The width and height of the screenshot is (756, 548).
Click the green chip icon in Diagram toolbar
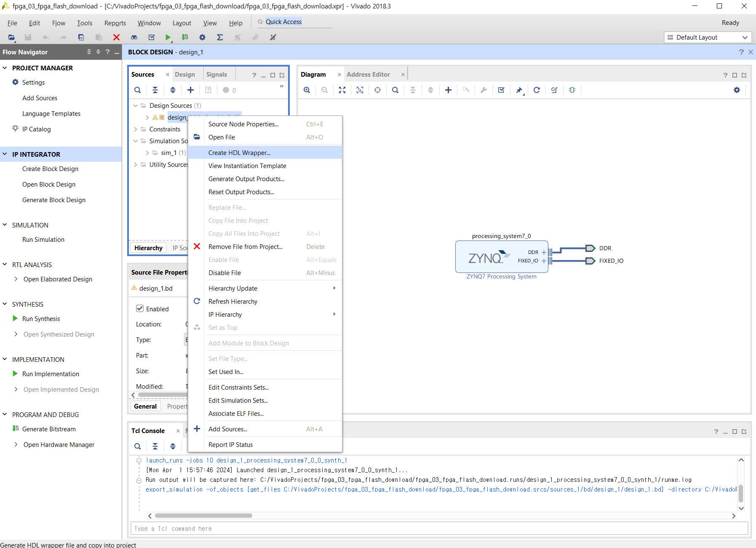tap(572, 90)
